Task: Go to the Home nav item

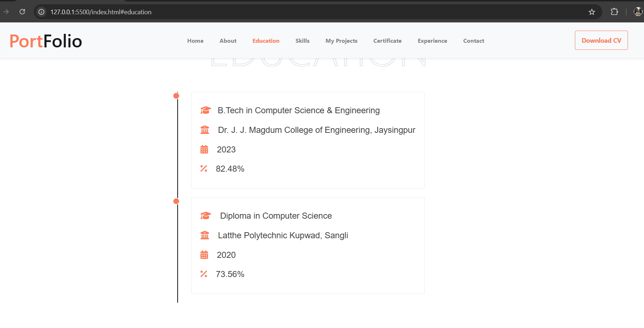Action: (x=195, y=41)
